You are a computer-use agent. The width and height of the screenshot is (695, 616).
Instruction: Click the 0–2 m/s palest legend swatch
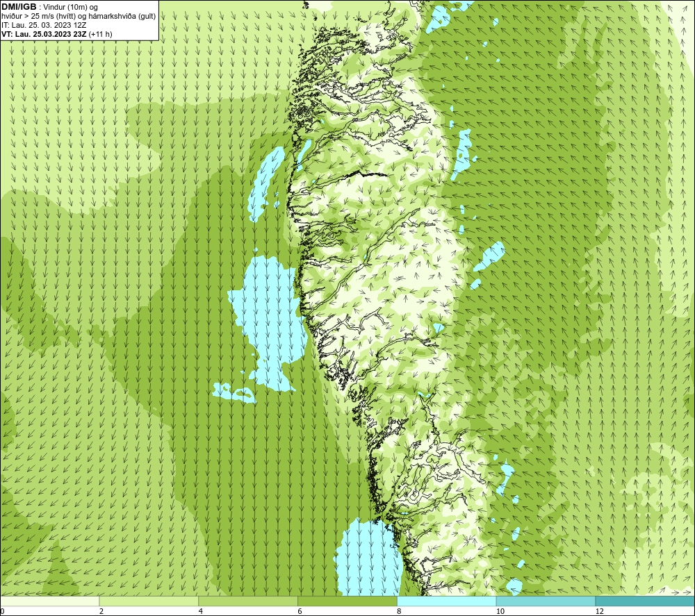click(x=49, y=601)
